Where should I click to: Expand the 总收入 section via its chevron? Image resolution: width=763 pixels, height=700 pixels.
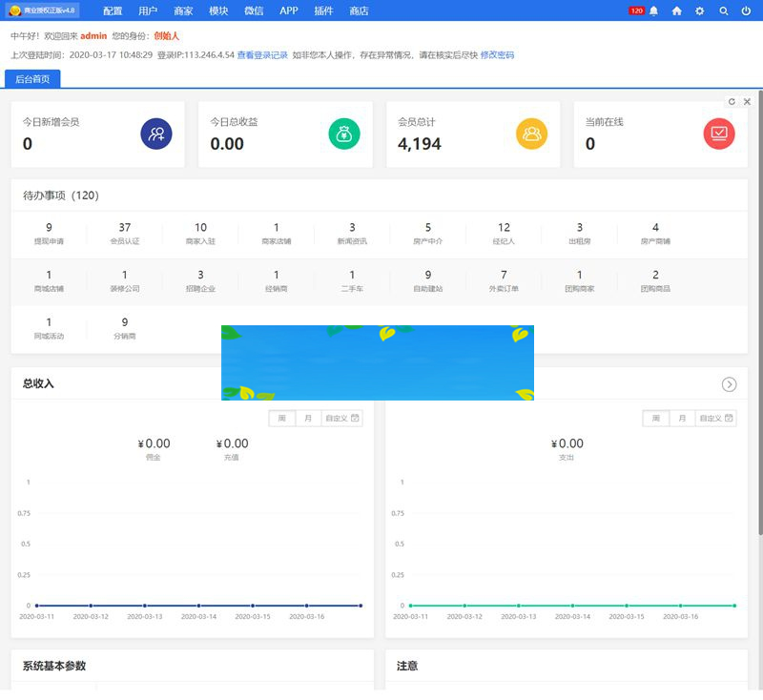(730, 384)
